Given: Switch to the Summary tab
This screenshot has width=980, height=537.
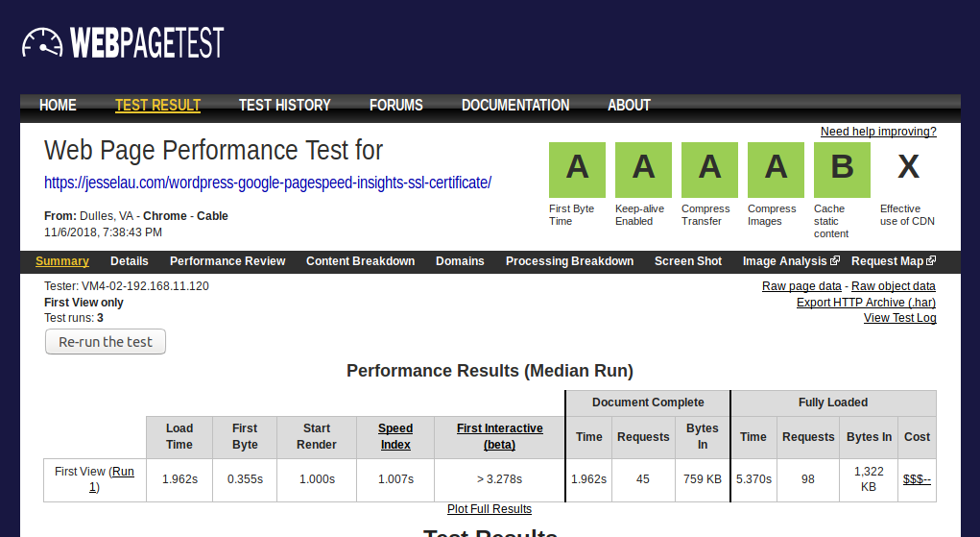Looking at the screenshot, I should (x=61, y=261).
